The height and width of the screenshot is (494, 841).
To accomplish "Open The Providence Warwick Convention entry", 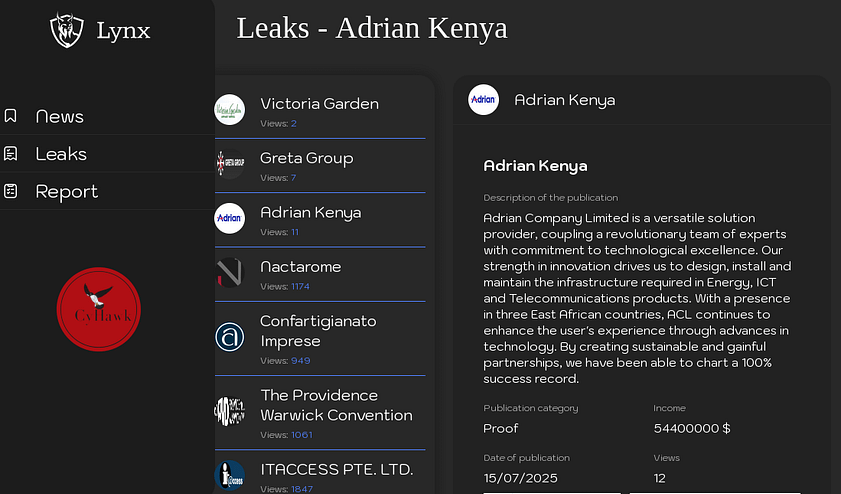I will (320, 413).
